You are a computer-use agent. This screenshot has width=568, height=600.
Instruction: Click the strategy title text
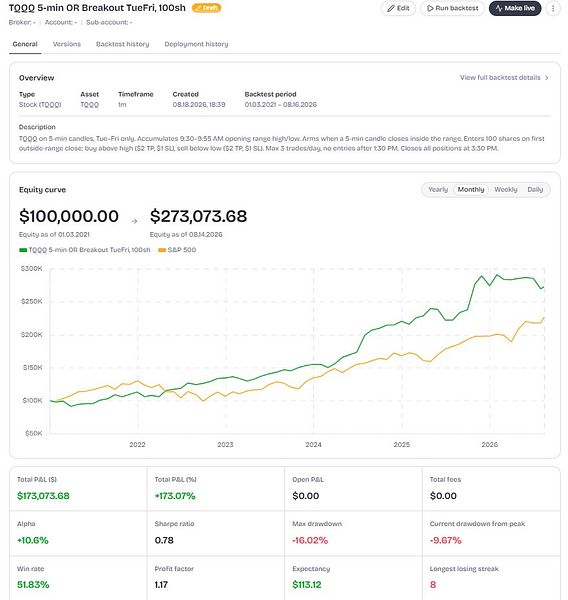coord(97,8)
